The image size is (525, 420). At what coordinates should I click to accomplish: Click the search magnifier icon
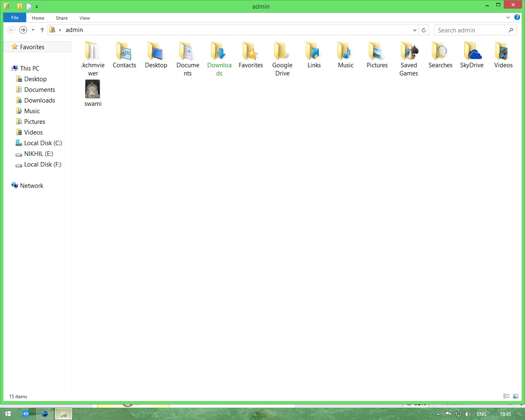point(511,30)
